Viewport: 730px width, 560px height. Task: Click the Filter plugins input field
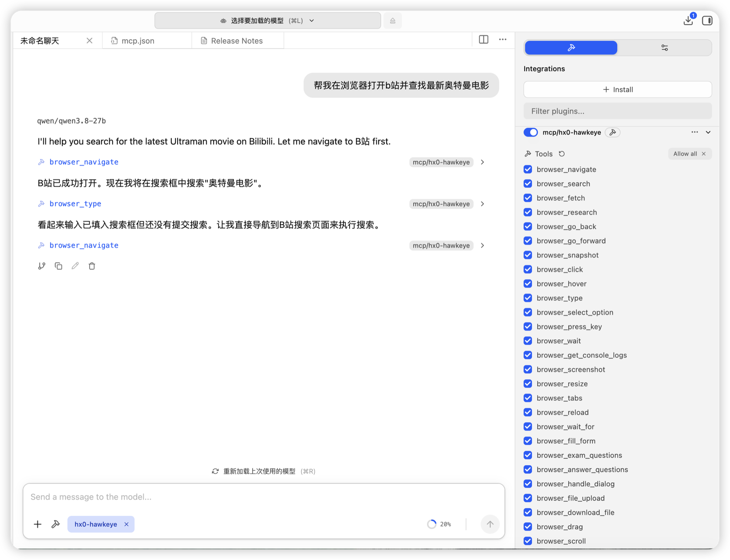tap(618, 111)
